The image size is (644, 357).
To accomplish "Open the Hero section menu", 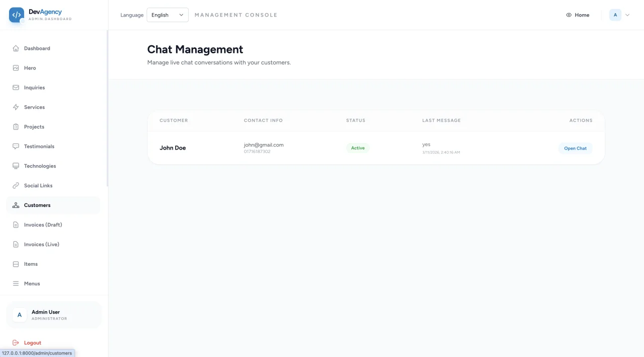I will tap(53, 68).
